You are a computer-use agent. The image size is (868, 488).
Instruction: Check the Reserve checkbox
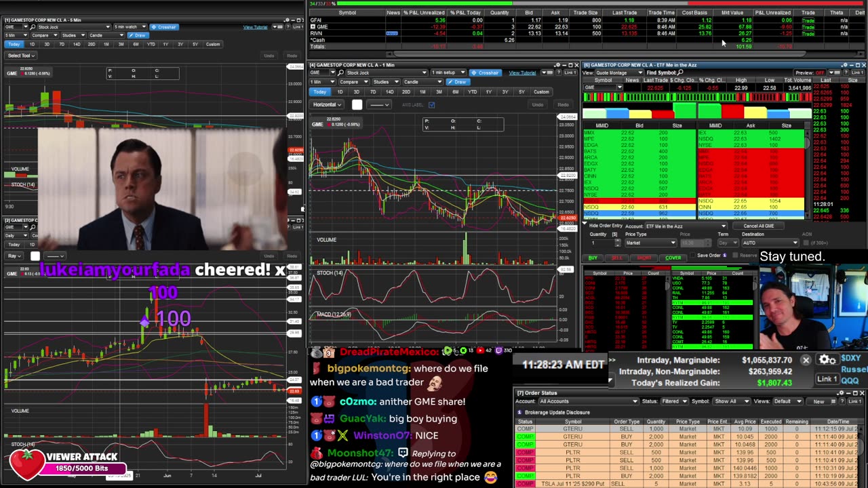pos(734,256)
